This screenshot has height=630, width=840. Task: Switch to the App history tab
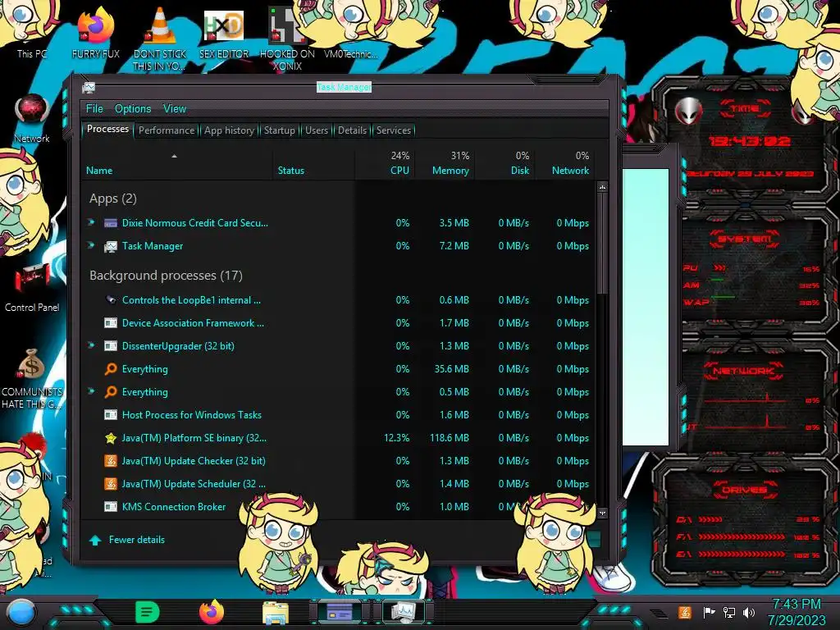tap(230, 130)
